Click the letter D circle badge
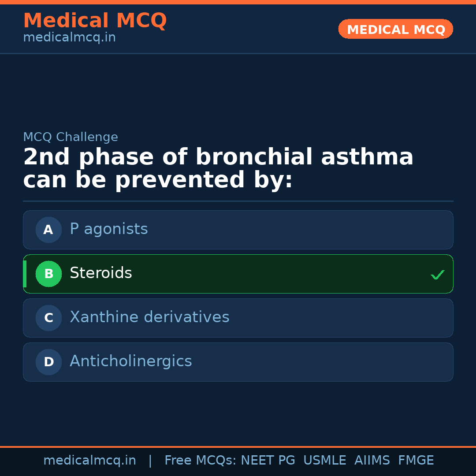 click(48, 362)
